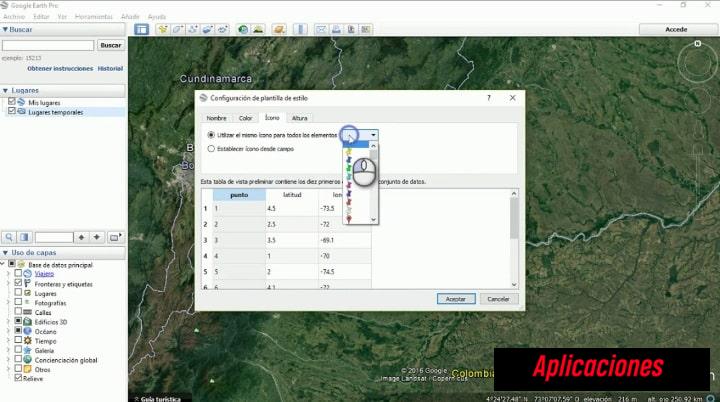Click the magnifier search icon below Lugares
The height and width of the screenshot is (402, 720).
pos(9,237)
